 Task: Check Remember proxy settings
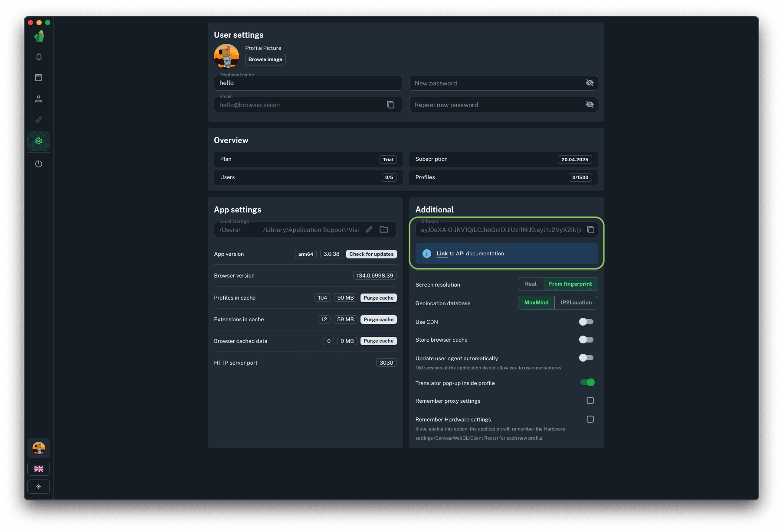point(590,401)
